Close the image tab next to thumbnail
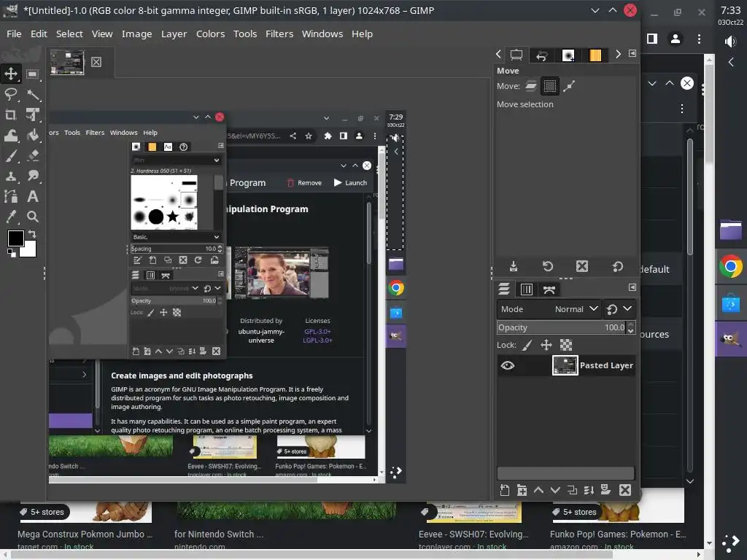 point(96,62)
